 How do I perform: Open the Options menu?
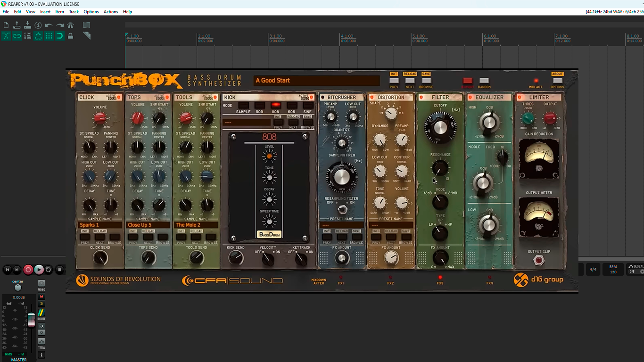pyautogui.click(x=91, y=12)
